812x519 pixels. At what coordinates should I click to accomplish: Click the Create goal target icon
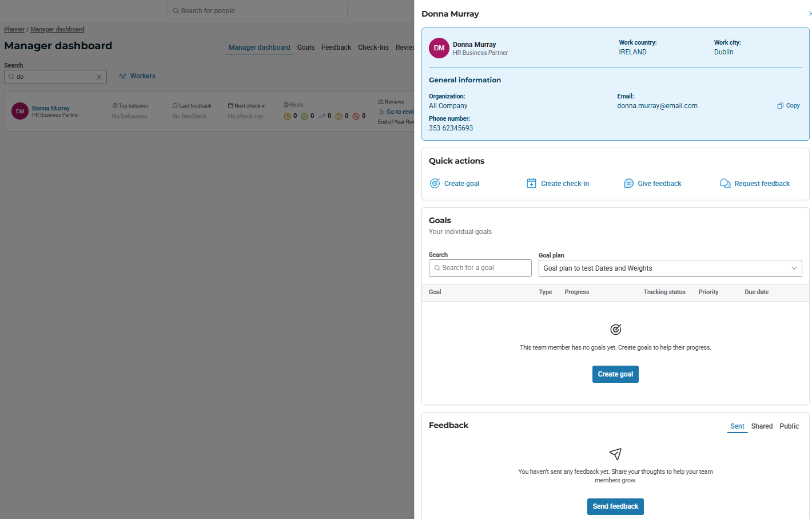click(x=435, y=184)
